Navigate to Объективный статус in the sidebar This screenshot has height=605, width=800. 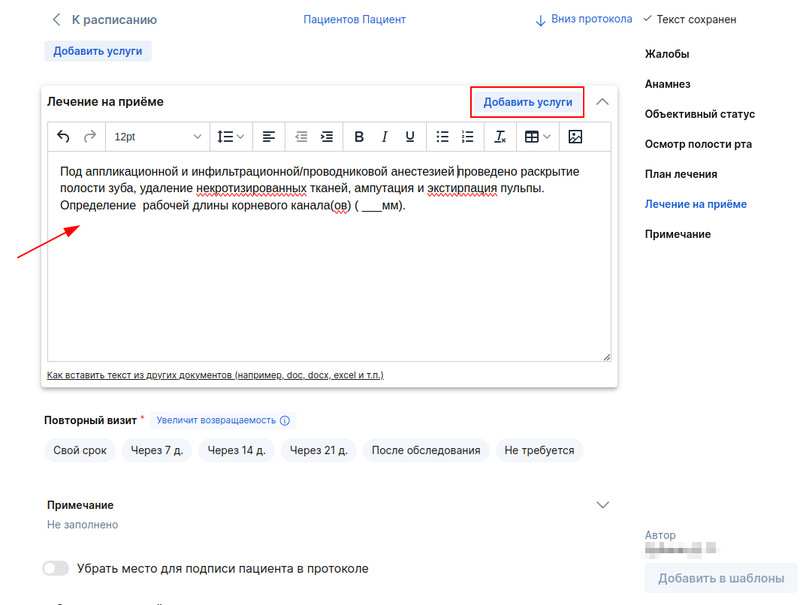coord(699,114)
